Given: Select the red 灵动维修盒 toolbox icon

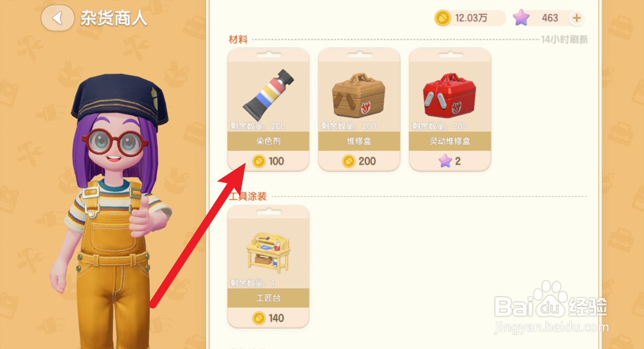Looking at the screenshot, I should (450, 95).
